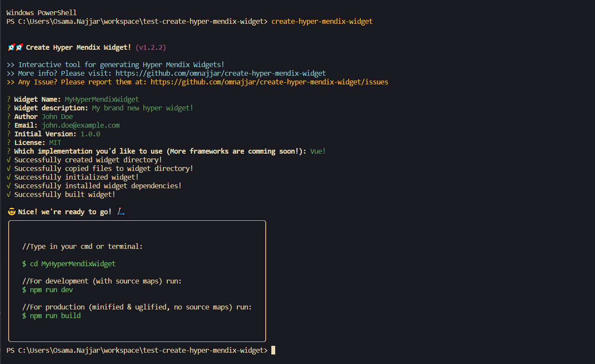Image resolution: width=595 pixels, height=364 pixels.
Task: Click the 'License:' prompt label
Action: [x=30, y=142]
